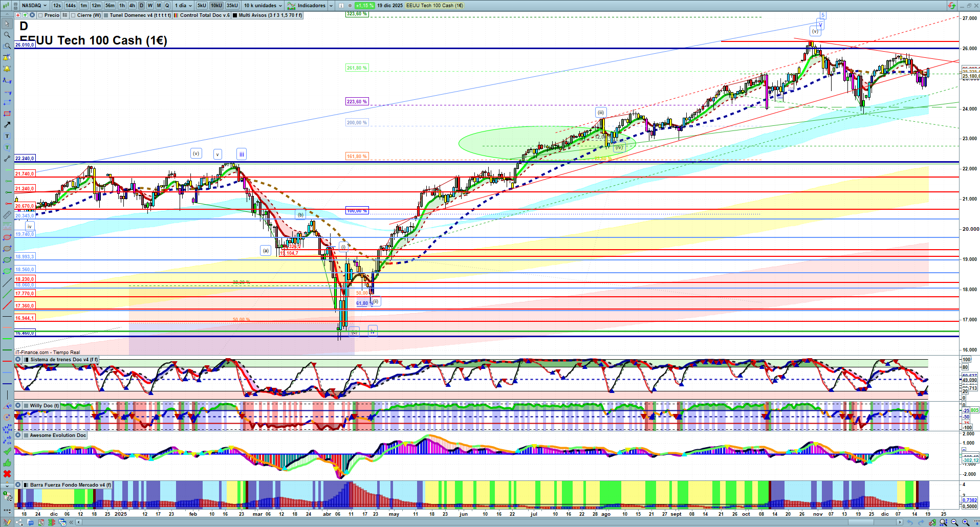This screenshot has width=980, height=527.
Task: Switch to the W weekly timeframe
Action: click(150, 6)
